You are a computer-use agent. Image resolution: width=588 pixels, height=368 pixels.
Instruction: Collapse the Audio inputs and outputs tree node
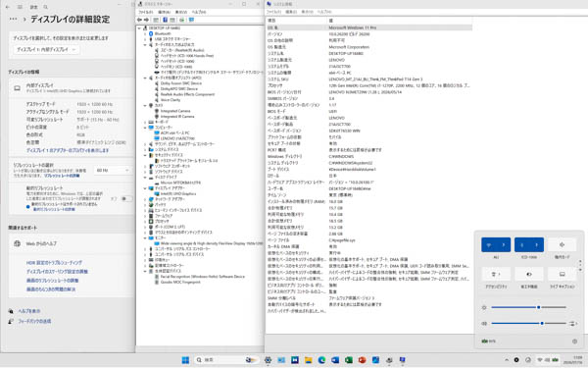[145, 45]
